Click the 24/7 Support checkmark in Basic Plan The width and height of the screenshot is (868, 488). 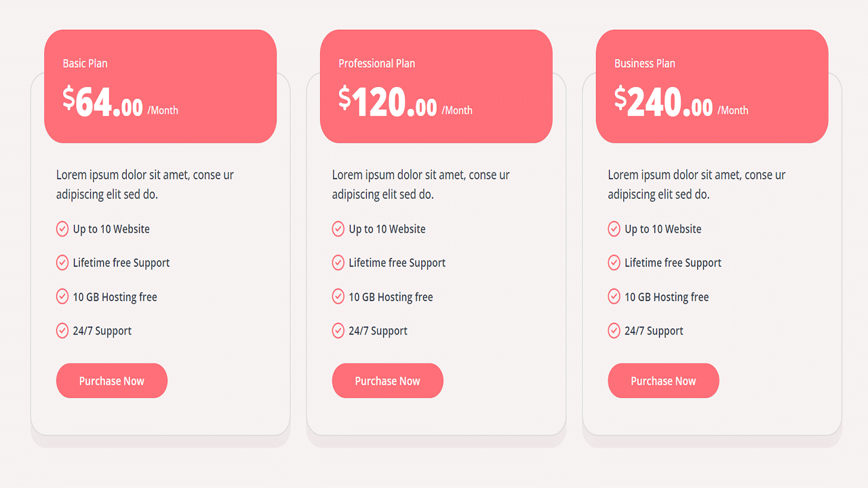(62, 330)
